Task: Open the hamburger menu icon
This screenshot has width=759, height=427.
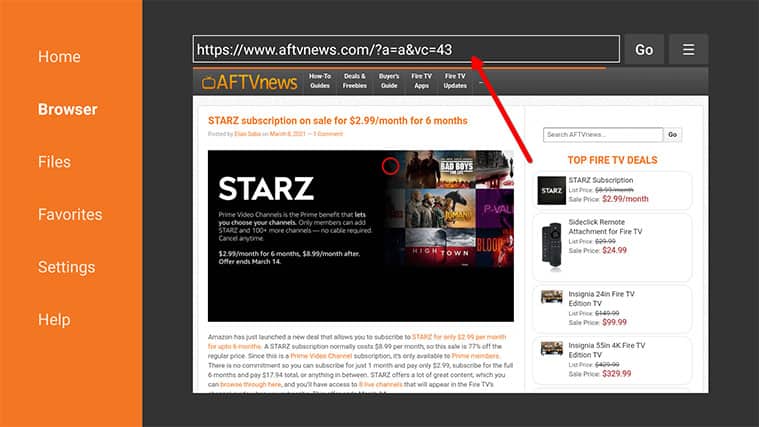Action: click(x=688, y=49)
